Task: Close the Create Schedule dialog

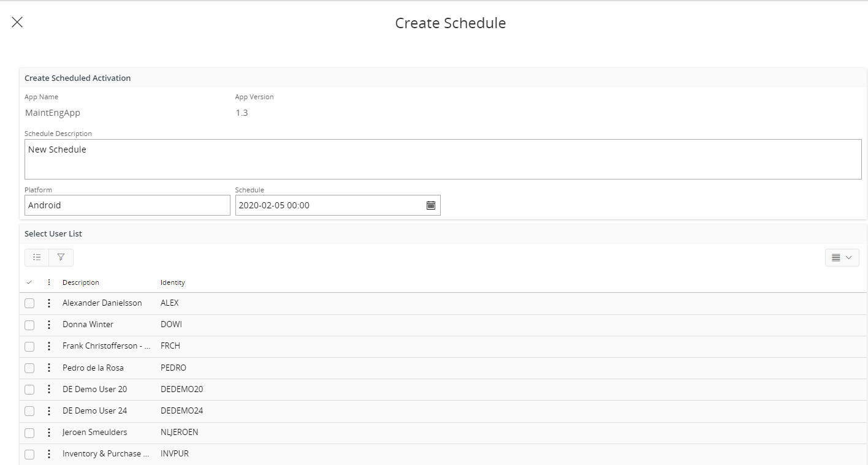Action: click(x=17, y=23)
